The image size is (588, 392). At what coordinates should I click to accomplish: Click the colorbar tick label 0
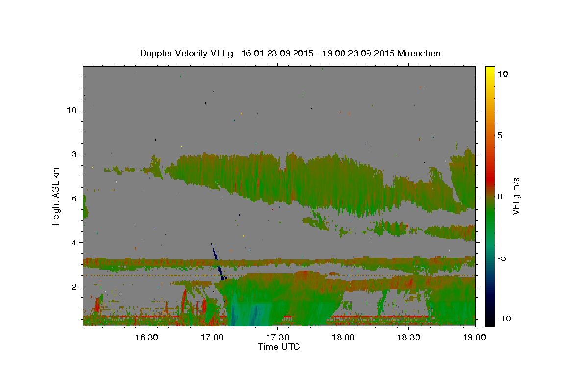coord(501,196)
